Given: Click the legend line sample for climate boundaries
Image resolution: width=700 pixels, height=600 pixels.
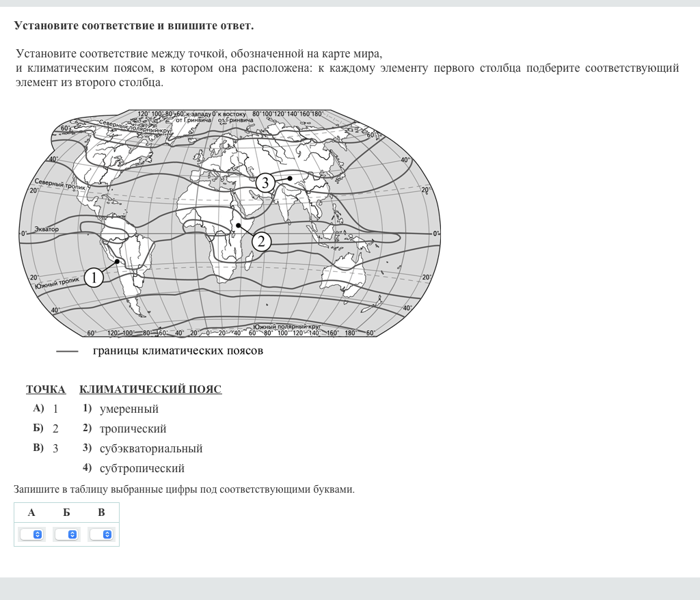Looking at the screenshot, I should coord(67,351).
